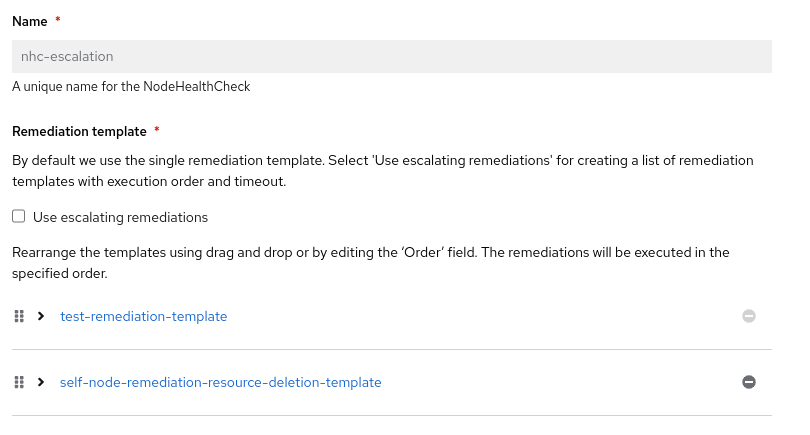This screenshot has width=810, height=435.
Task: Grab the drag handle for self-node-remediation-resource-deletion-template
Action: tap(19, 382)
